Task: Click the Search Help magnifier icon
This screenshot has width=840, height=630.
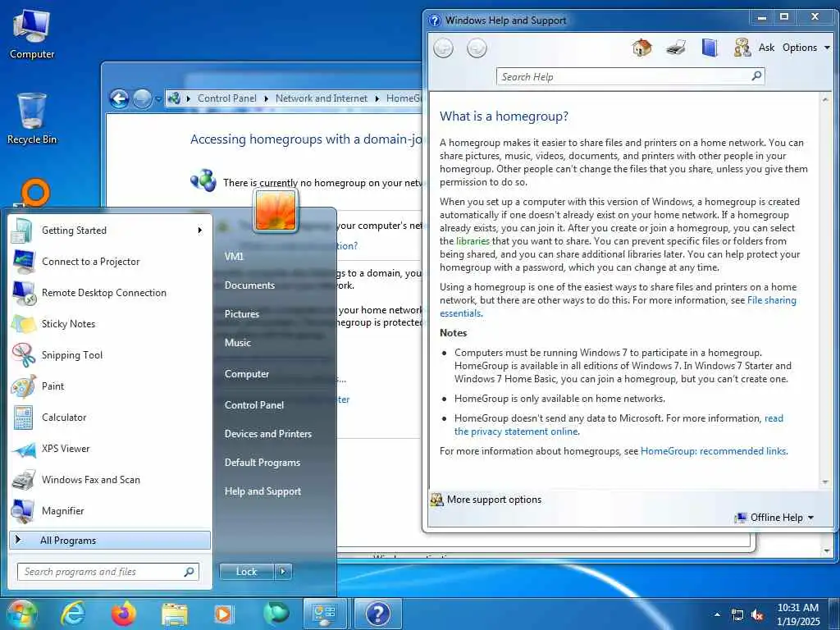Action: [x=756, y=76]
